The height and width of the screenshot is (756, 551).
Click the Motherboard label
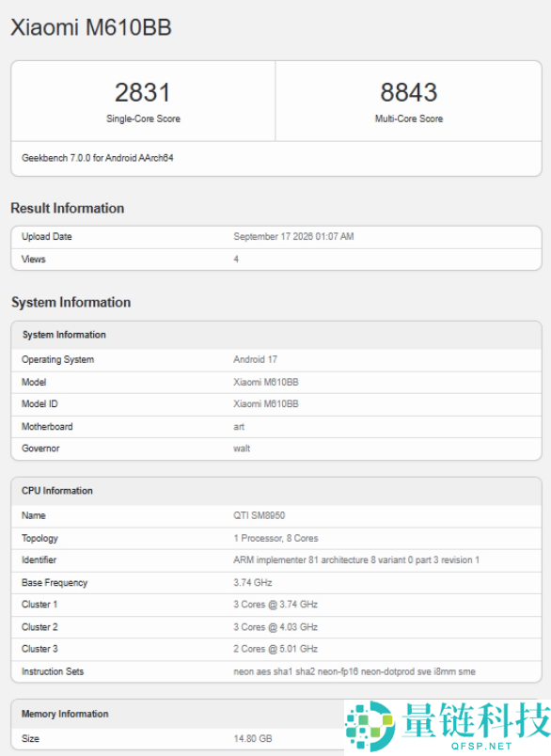click(x=47, y=426)
